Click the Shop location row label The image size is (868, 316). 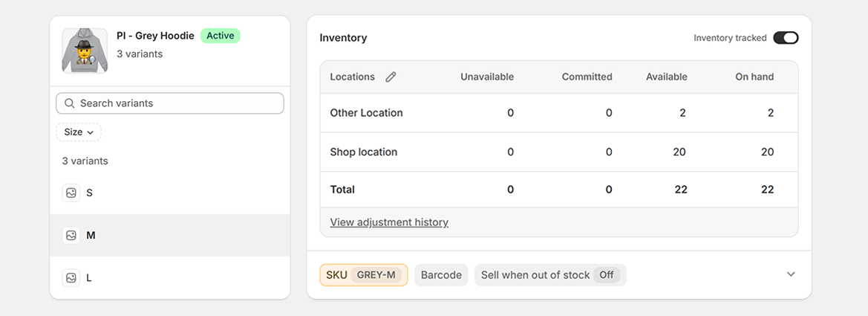364,152
